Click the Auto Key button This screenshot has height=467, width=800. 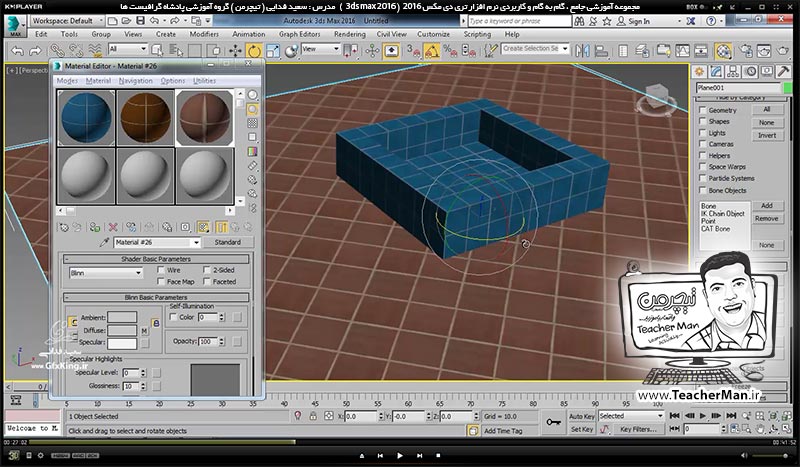(x=582, y=416)
